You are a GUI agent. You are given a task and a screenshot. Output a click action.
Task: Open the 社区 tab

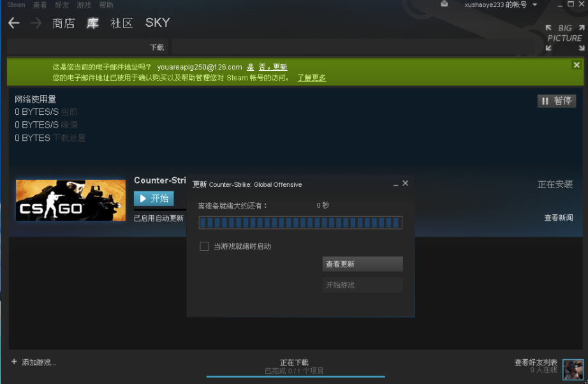[x=122, y=23]
